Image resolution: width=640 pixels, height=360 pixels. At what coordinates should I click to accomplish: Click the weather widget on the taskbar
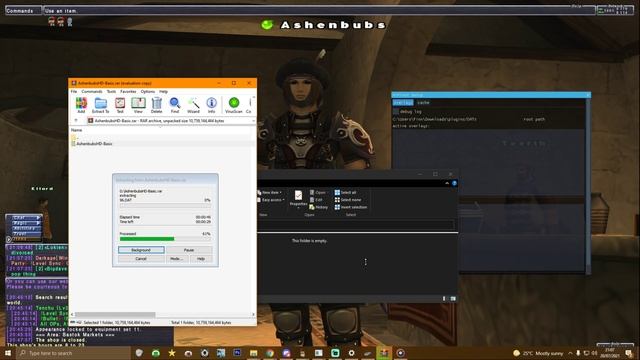(x=538, y=353)
